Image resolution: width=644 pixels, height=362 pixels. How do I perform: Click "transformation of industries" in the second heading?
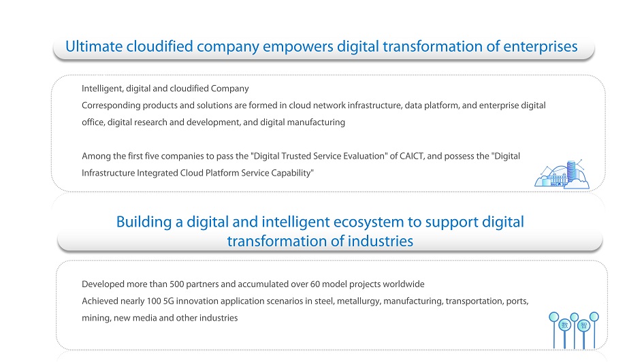320,241
